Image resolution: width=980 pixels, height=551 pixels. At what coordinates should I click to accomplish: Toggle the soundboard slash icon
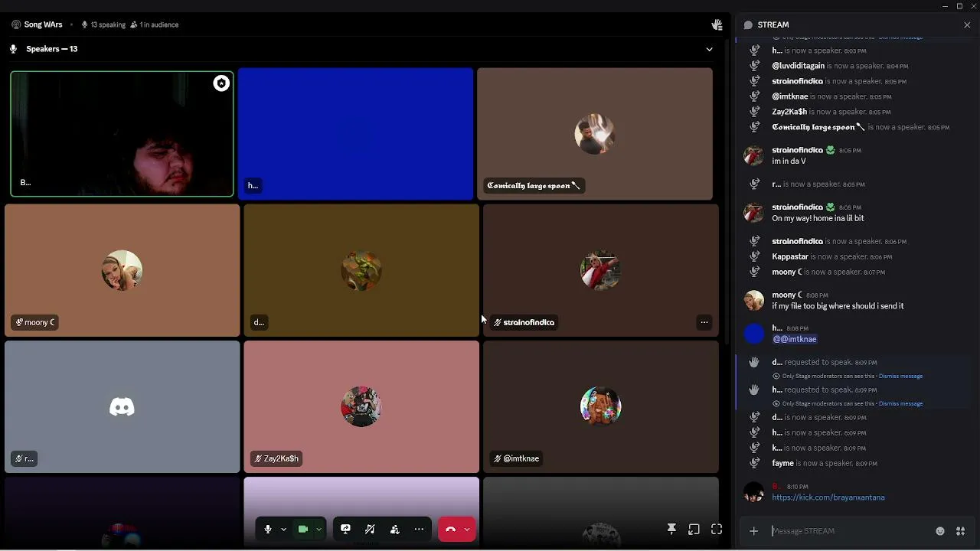(370, 530)
